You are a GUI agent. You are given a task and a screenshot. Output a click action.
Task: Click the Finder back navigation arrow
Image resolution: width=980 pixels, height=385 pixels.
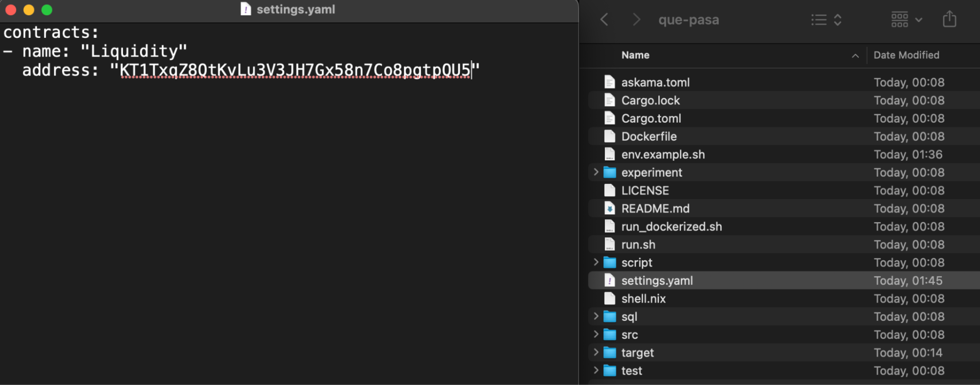click(x=604, y=20)
